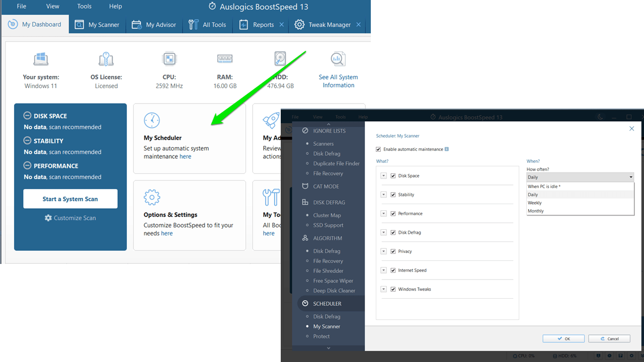Screen dimensions: 644x362
Task: Uncheck the Disk Space checkbox
Action: (393, 176)
